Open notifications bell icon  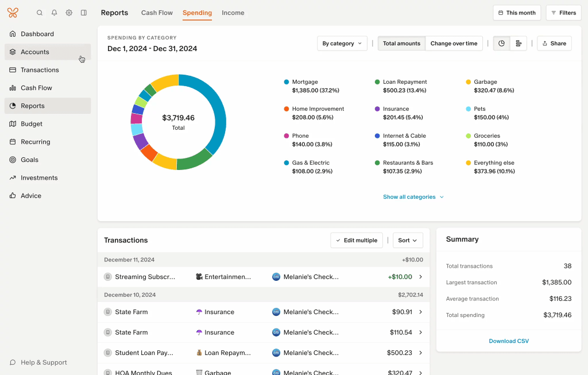[54, 13]
